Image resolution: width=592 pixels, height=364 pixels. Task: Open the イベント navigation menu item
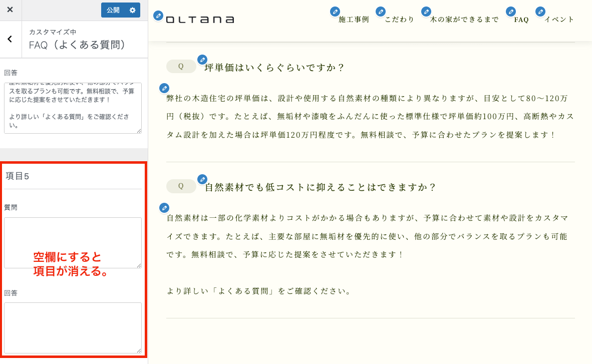pyautogui.click(x=559, y=20)
